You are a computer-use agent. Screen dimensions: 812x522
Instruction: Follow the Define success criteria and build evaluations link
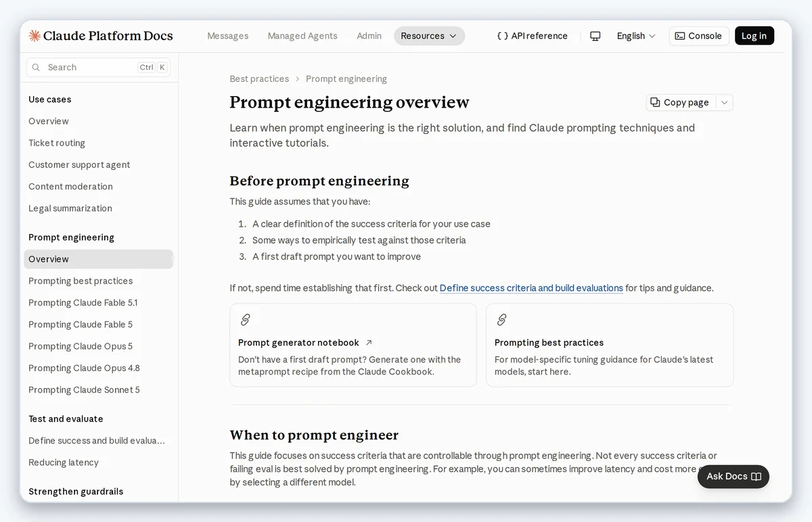(531, 288)
